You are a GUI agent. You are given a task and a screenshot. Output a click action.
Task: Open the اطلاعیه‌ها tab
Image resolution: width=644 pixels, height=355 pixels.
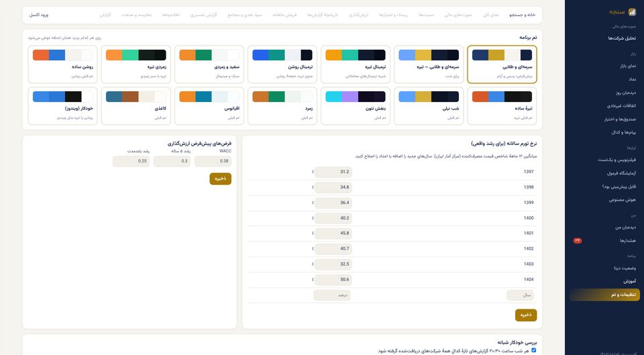pyautogui.click(x=171, y=15)
